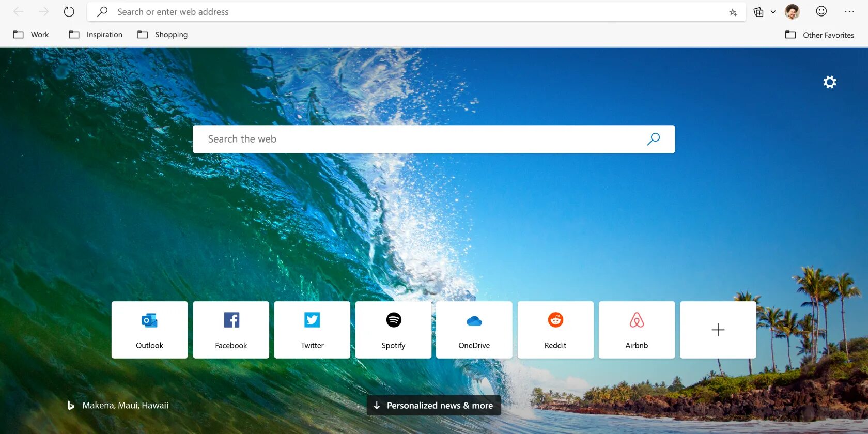Screen dimensions: 868x434
Task: Add page to favorites star icon
Action: (x=733, y=12)
